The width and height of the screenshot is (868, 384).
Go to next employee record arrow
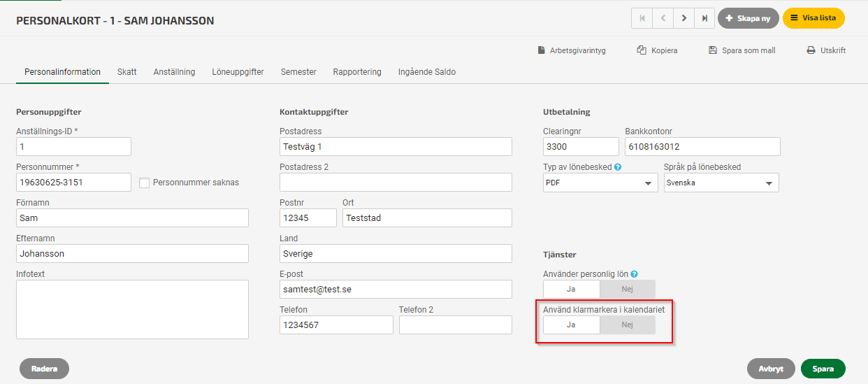pos(683,18)
